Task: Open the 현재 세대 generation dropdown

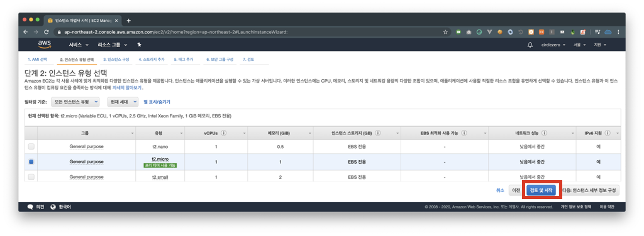Action: (x=123, y=102)
